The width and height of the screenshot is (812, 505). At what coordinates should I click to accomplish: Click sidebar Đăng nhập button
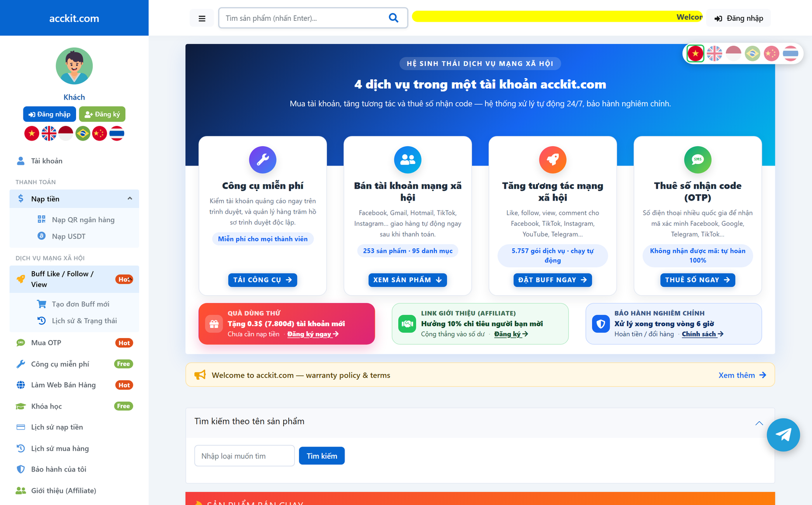coord(49,114)
